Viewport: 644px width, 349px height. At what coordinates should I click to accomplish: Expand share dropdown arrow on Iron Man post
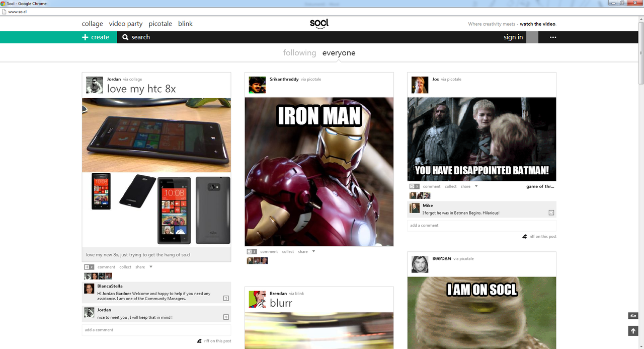click(313, 251)
